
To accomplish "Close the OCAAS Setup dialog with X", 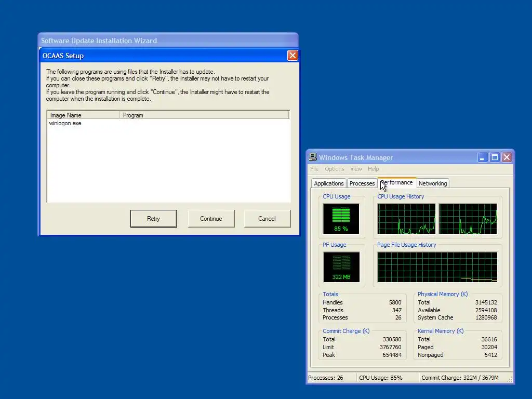I will [292, 55].
